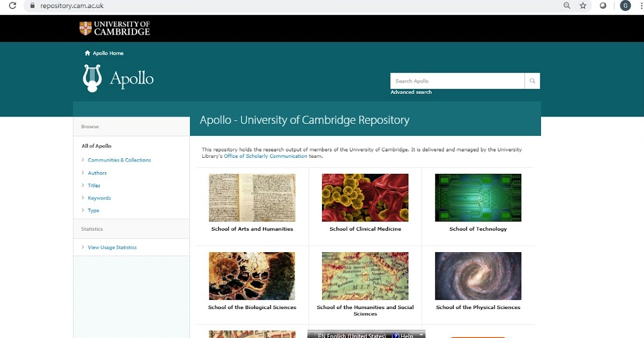
Task: Click the zoom magnifier icon in the address bar
Action: coord(566,6)
